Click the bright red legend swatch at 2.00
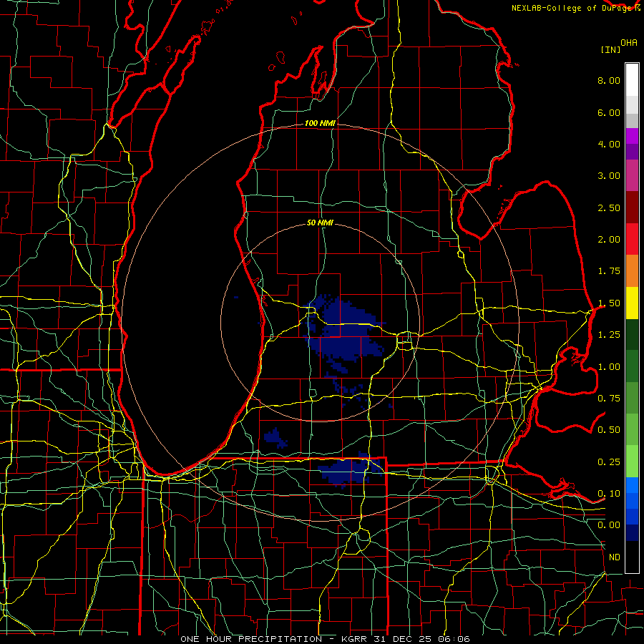Image resolution: width=644 pixels, height=644 pixels. [632, 240]
